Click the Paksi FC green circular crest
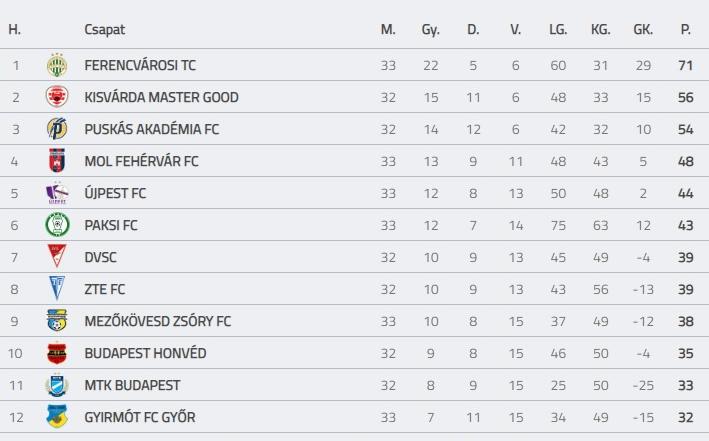Image resolution: width=709 pixels, height=441 pixels. click(x=57, y=225)
